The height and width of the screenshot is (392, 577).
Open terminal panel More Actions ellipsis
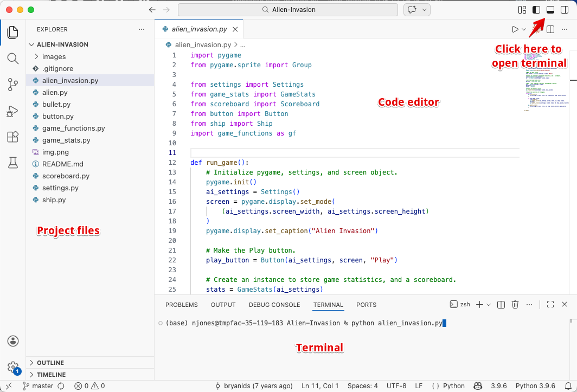[x=529, y=304]
